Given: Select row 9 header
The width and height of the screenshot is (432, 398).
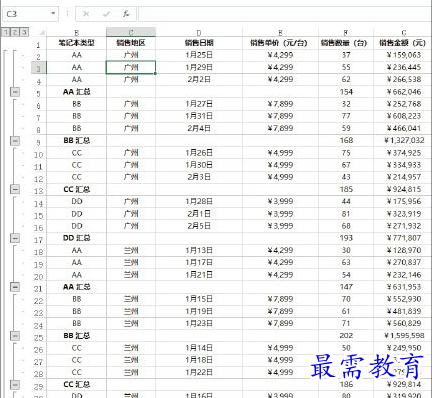Looking at the screenshot, I should point(39,142).
